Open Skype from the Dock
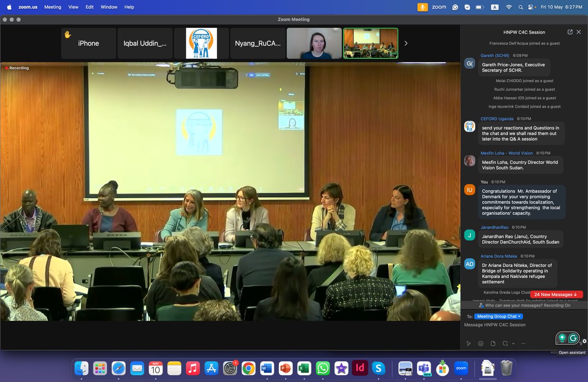The image size is (588, 382). point(378,368)
